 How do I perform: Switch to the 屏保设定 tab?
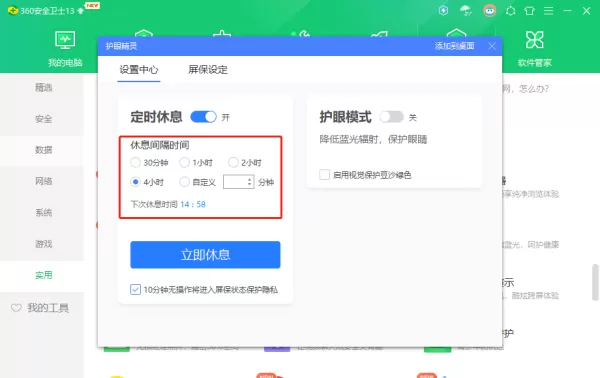click(208, 69)
